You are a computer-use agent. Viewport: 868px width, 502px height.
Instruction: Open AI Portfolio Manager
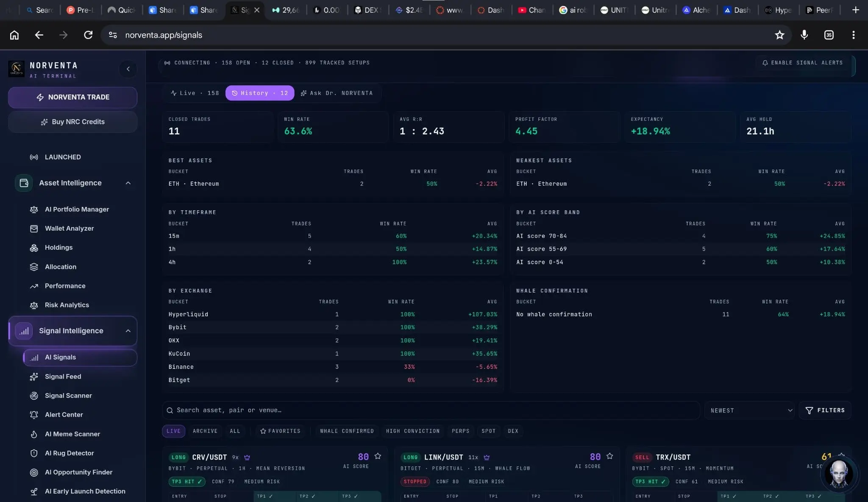(x=77, y=209)
